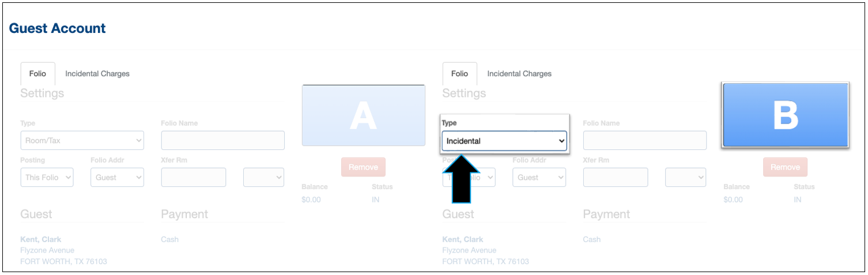This screenshot has height=275, width=868.
Task: Click Remove under folio B
Action: 785,167
